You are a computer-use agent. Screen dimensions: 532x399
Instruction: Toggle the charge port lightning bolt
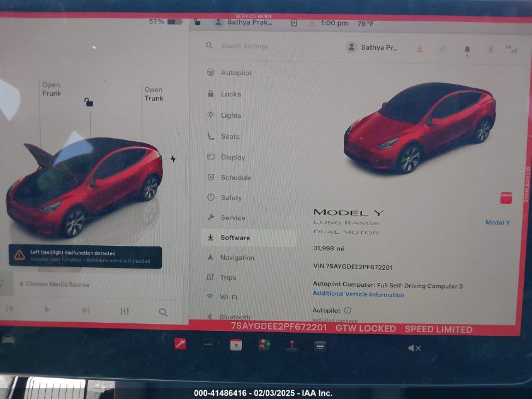pos(173,159)
